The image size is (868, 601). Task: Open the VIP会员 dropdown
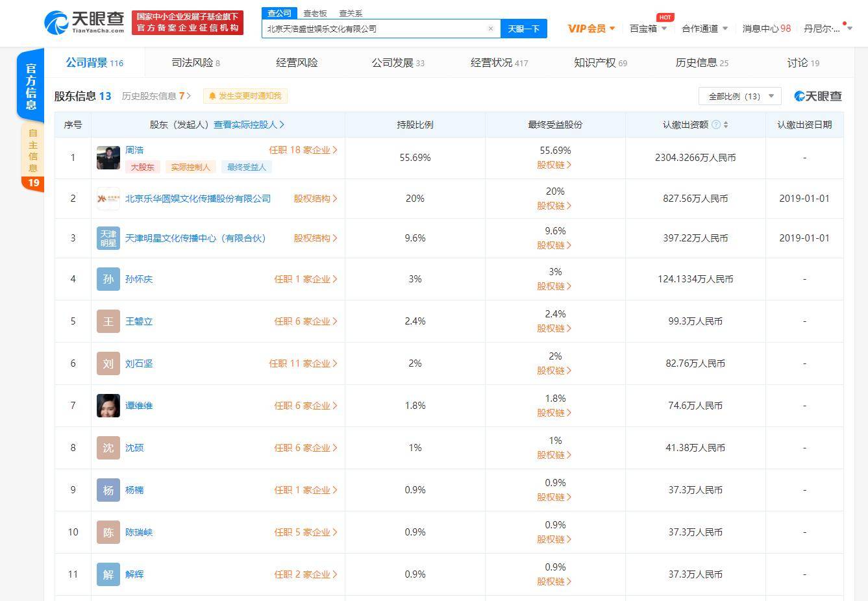[x=591, y=29]
